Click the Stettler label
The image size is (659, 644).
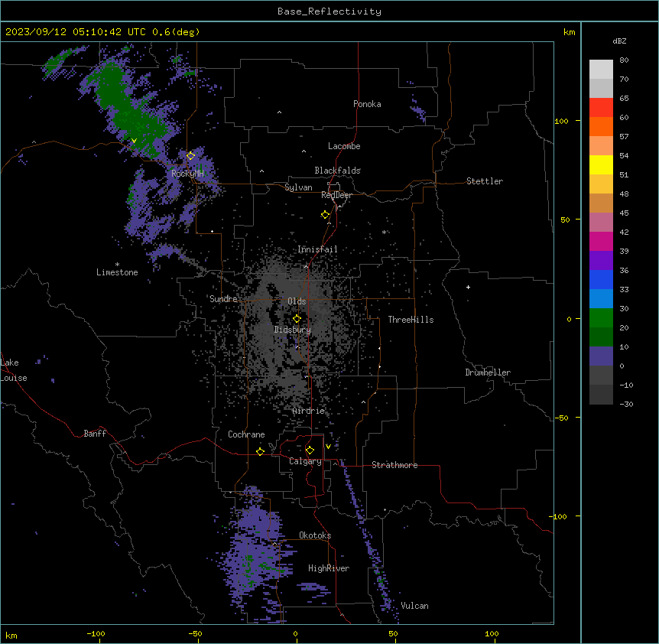point(485,181)
